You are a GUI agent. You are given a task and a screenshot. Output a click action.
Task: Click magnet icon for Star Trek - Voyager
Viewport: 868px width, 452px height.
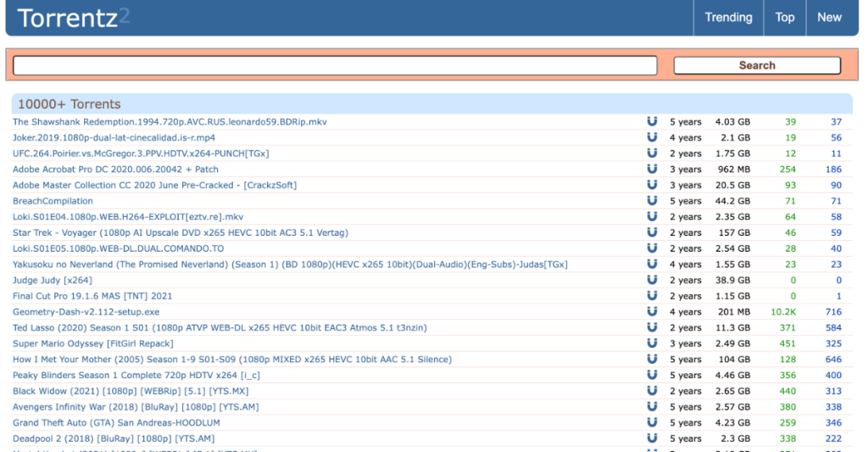pos(652,232)
